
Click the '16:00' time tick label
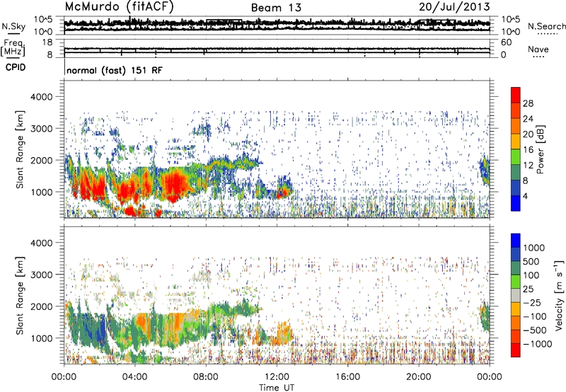click(348, 377)
